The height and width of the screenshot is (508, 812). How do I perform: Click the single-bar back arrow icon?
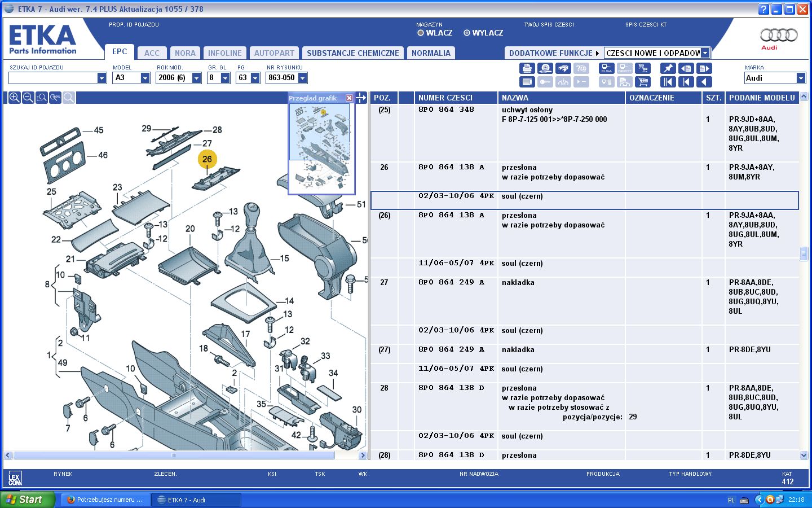(686, 82)
